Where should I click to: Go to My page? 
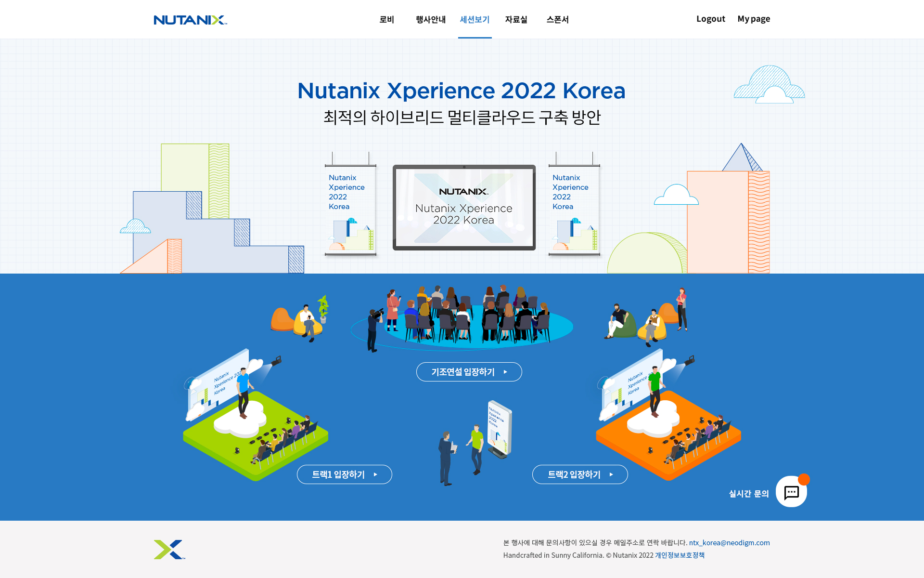(x=754, y=19)
